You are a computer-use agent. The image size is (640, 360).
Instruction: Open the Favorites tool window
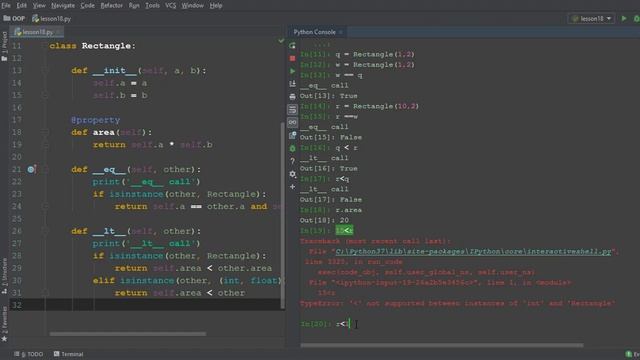click(x=4, y=323)
